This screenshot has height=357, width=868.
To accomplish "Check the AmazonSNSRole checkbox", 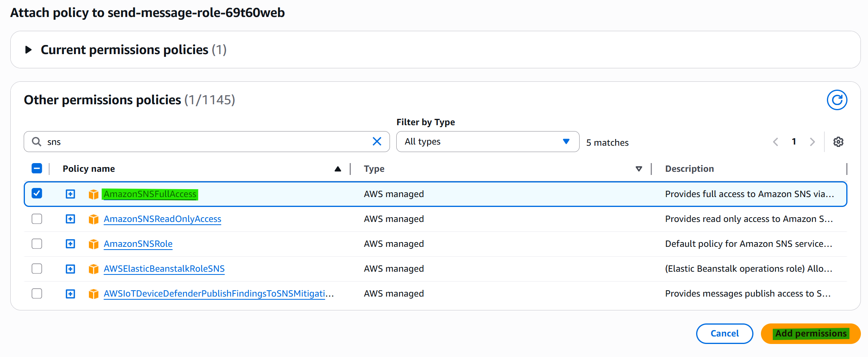I will pyautogui.click(x=37, y=244).
